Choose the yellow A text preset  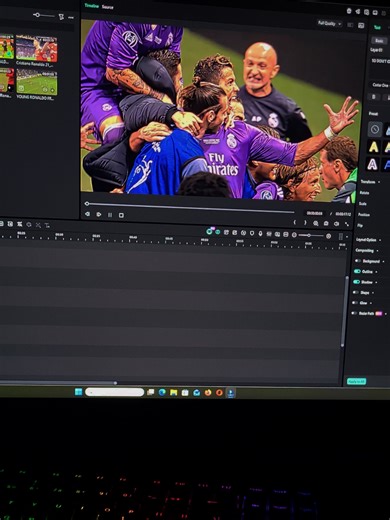(x=374, y=147)
